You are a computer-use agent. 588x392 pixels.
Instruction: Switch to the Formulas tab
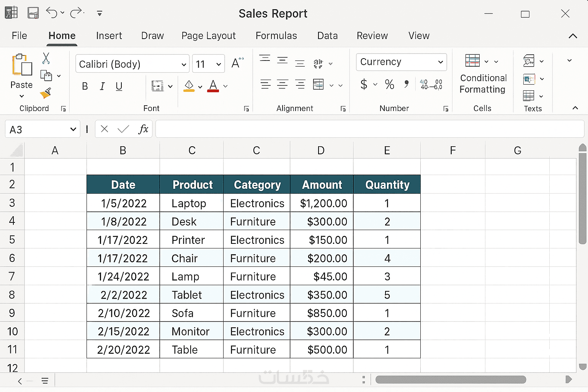point(276,36)
